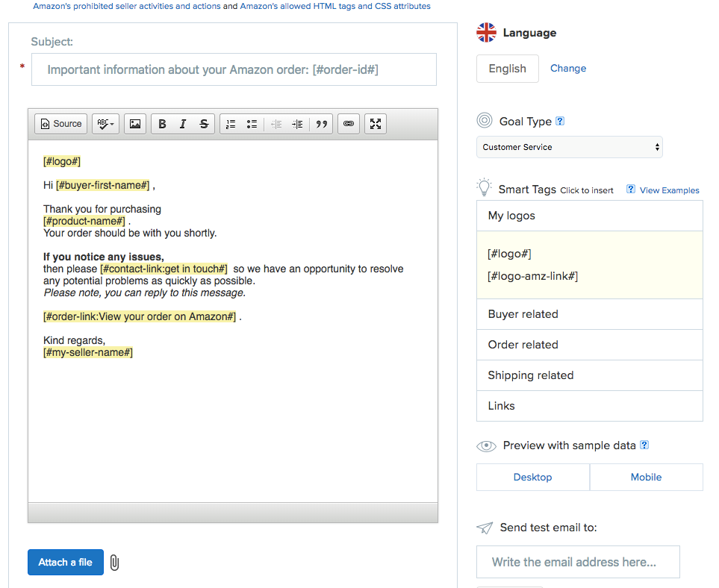This screenshot has height=588, width=719.
Task: Click the [#my-seller-name#] tag in the body
Action: coord(88,352)
